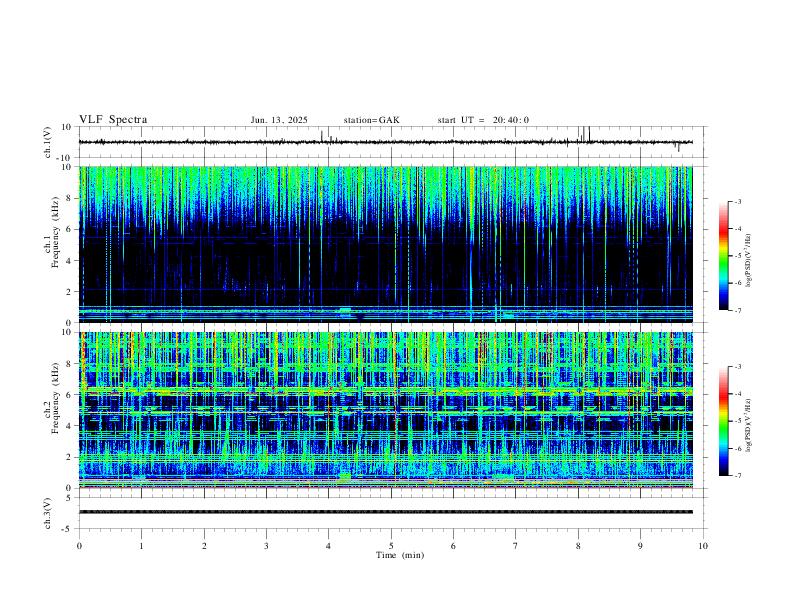Click the "2" kHz tick on ch.2 frequency axis

[70, 457]
